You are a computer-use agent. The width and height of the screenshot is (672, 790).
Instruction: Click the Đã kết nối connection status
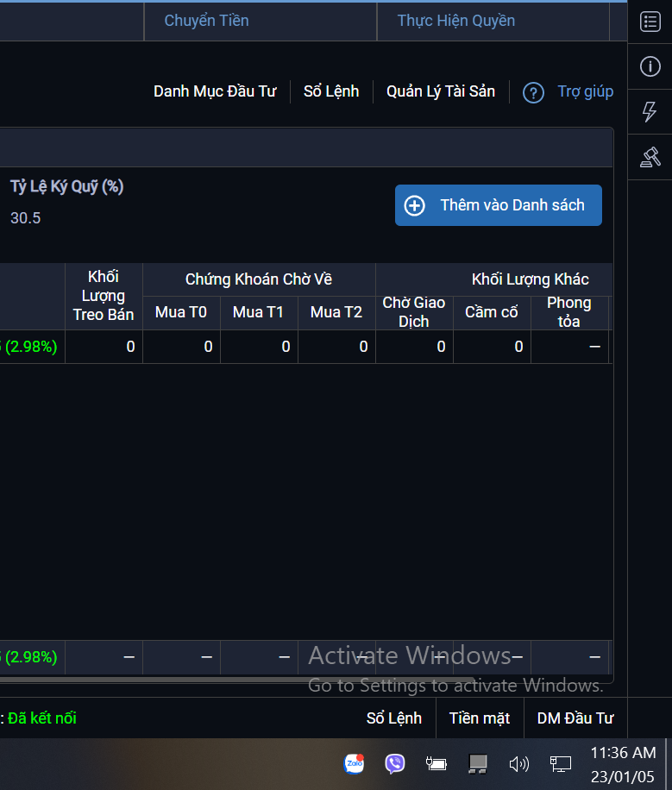[x=42, y=718]
